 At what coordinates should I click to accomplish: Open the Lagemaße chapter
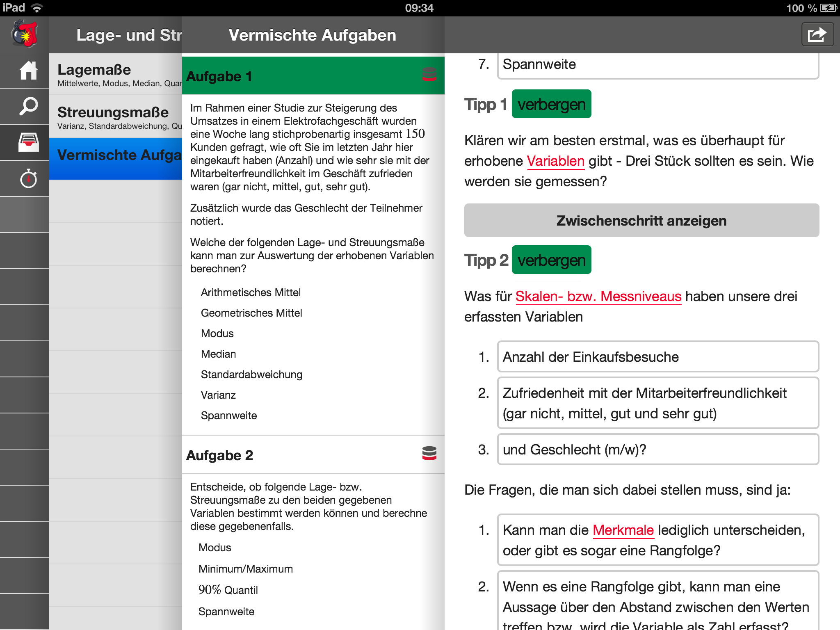point(116,75)
